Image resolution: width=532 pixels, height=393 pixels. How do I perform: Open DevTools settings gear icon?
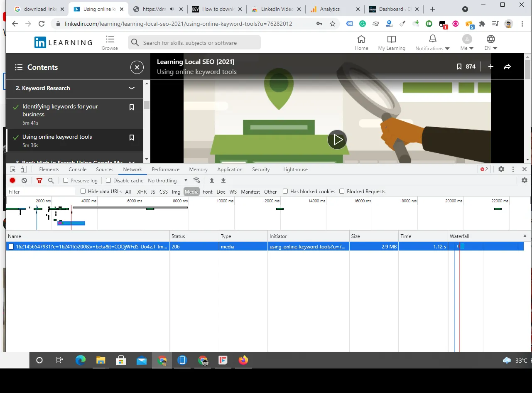tap(501, 169)
